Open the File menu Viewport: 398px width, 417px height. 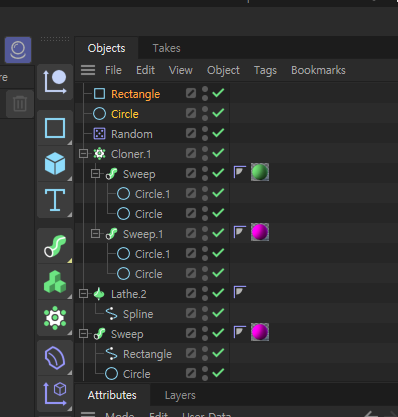click(x=113, y=70)
